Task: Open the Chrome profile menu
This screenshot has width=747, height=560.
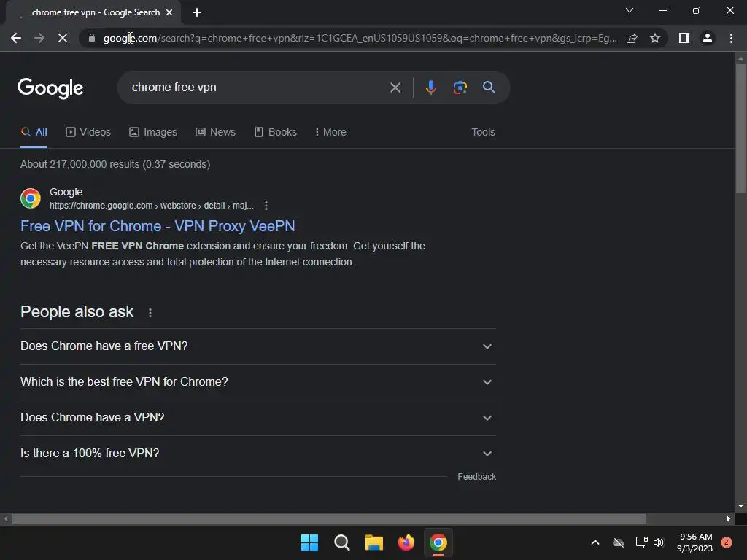Action: click(708, 38)
